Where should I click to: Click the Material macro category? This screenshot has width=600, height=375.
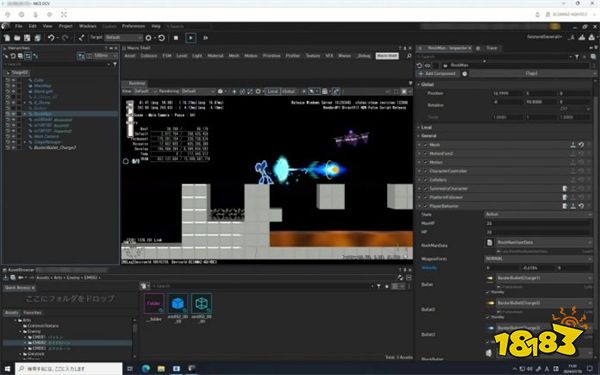click(x=215, y=56)
